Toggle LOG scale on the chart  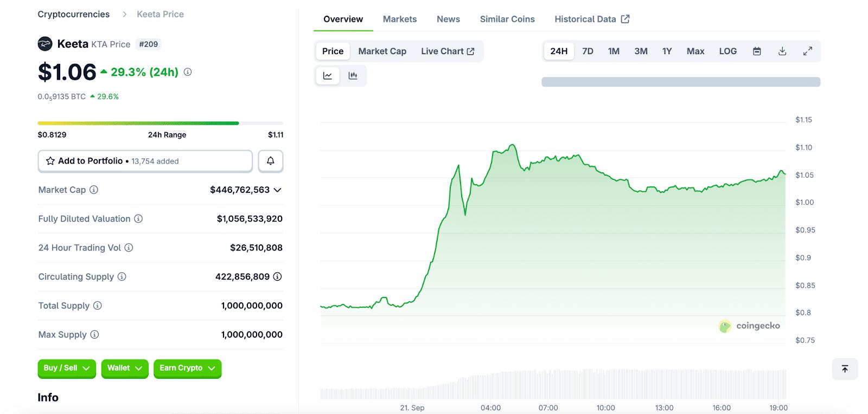coord(727,51)
